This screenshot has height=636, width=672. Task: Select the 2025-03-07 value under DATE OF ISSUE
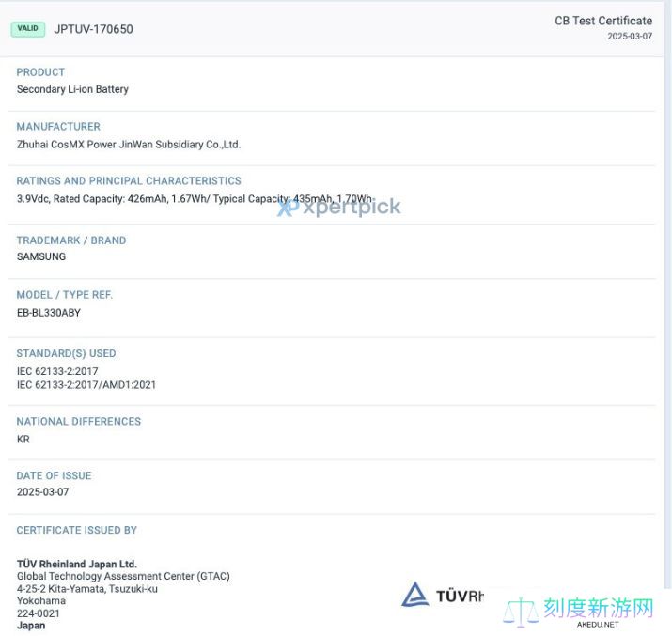point(42,491)
